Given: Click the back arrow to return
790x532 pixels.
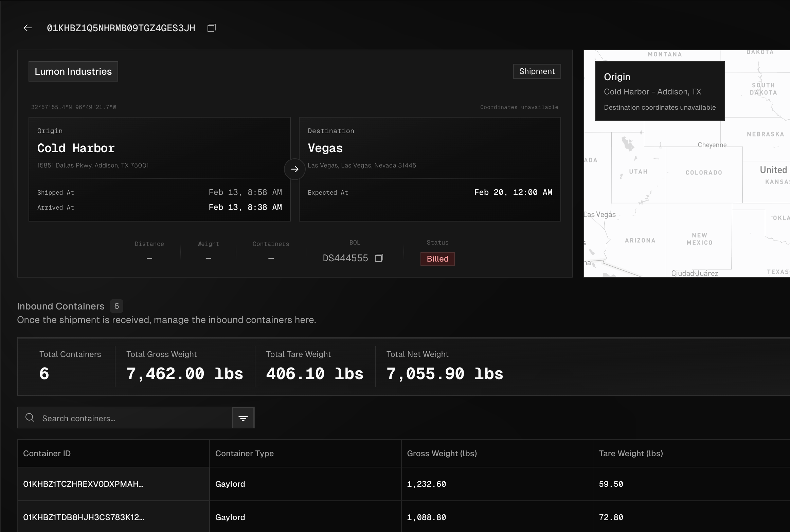Looking at the screenshot, I should [x=27, y=28].
